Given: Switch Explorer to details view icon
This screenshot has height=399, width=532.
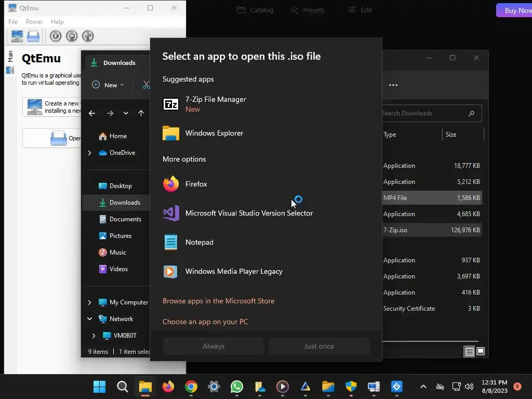Looking at the screenshot, I should pos(469,352).
